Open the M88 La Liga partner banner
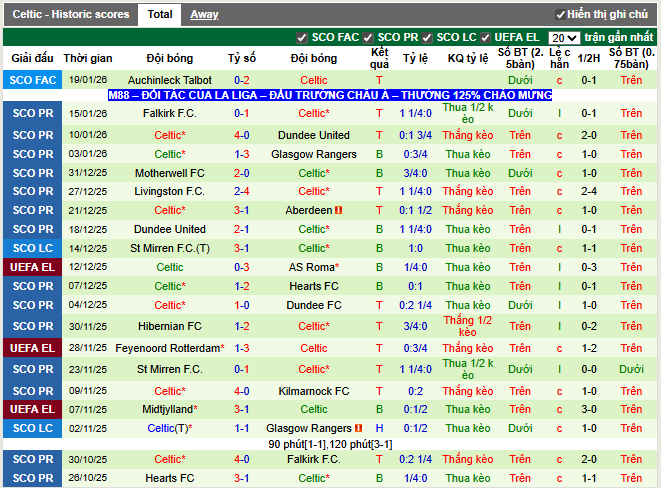This screenshot has height=488, width=661. [330, 95]
